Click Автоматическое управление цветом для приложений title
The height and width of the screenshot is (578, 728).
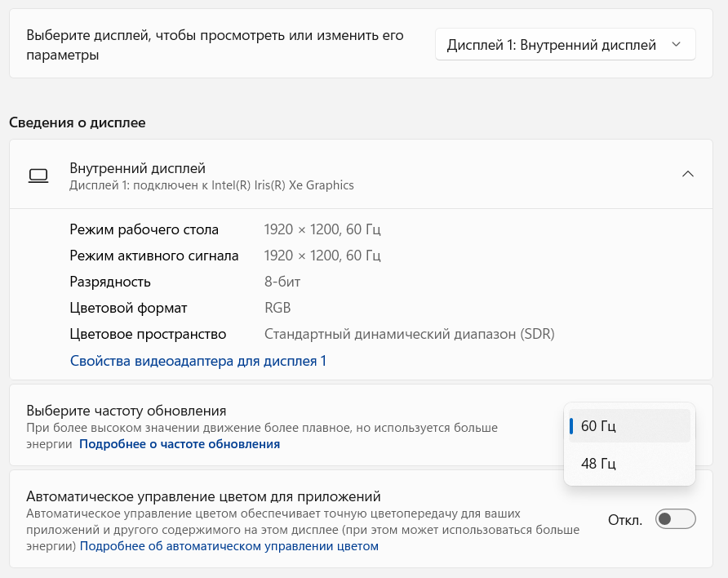point(204,496)
